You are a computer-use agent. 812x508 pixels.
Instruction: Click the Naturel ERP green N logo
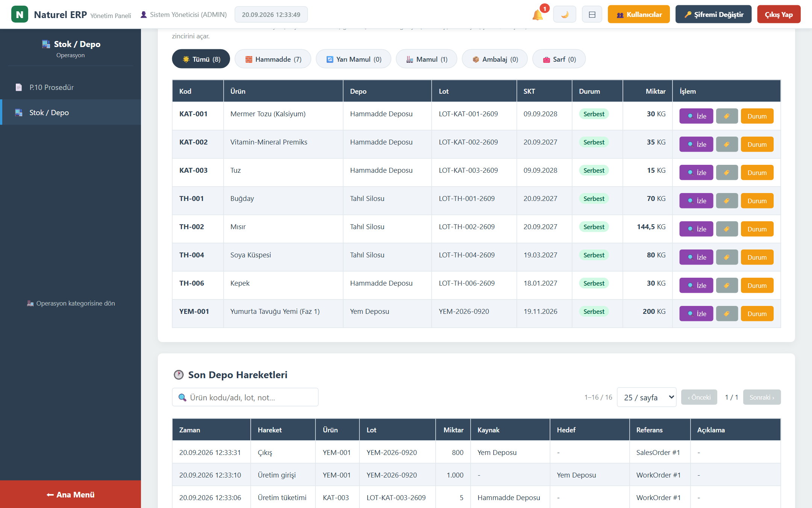click(x=20, y=14)
